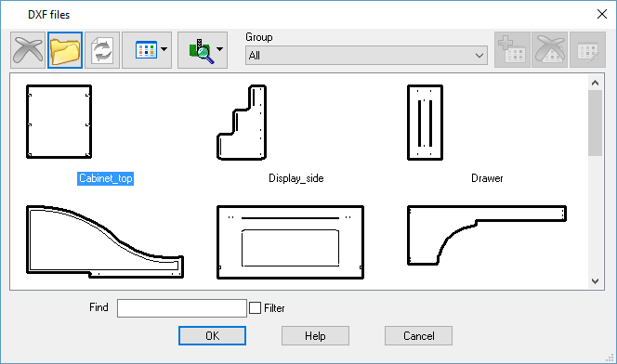Viewport: 617px width, 364px height.
Task: Click the delete X icon in the toolbar
Action: tap(28, 50)
